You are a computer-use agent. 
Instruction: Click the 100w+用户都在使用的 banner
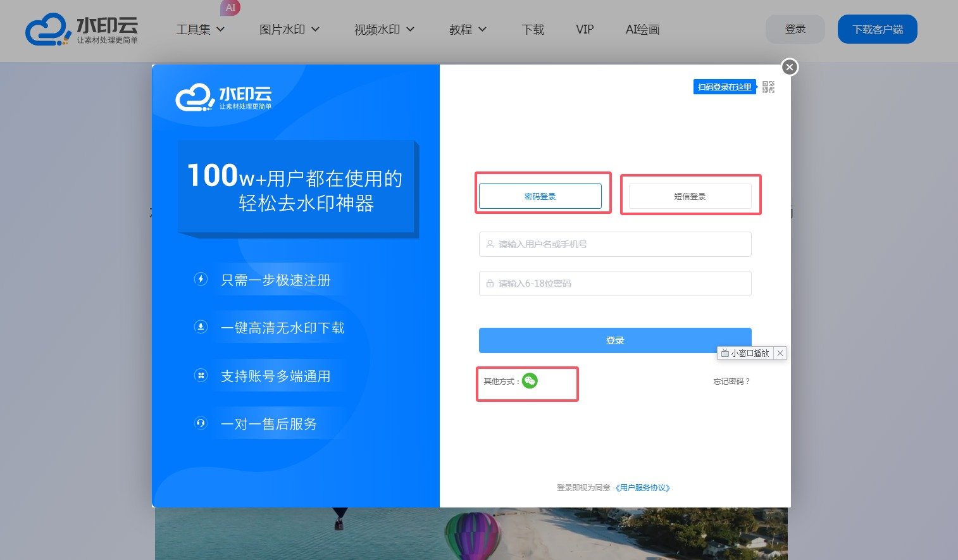[x=297, y=188]
